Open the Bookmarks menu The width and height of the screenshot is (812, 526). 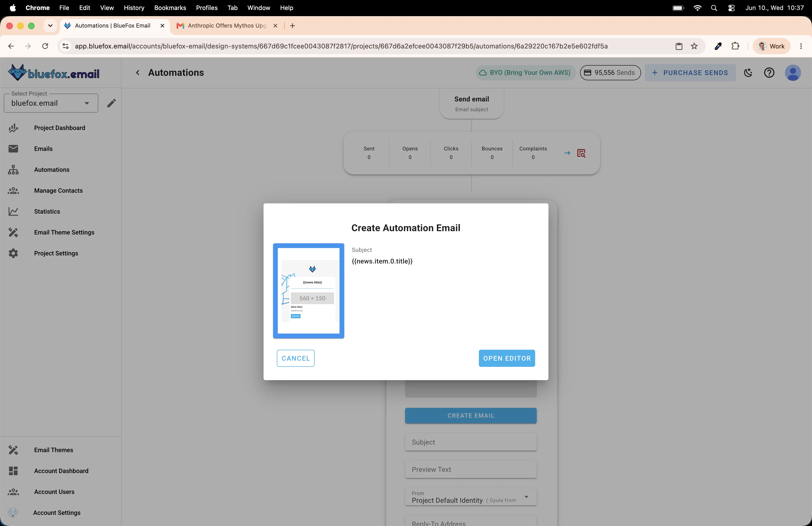point(170,8)
